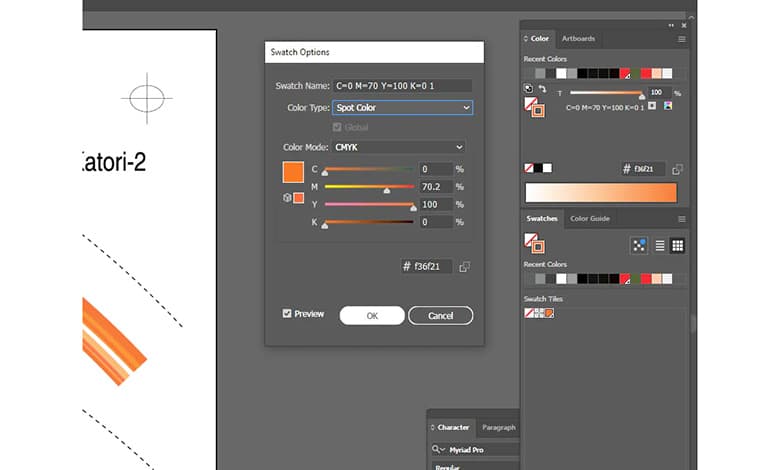Uncheck the Preview checkbox

[x=288, y=314]
